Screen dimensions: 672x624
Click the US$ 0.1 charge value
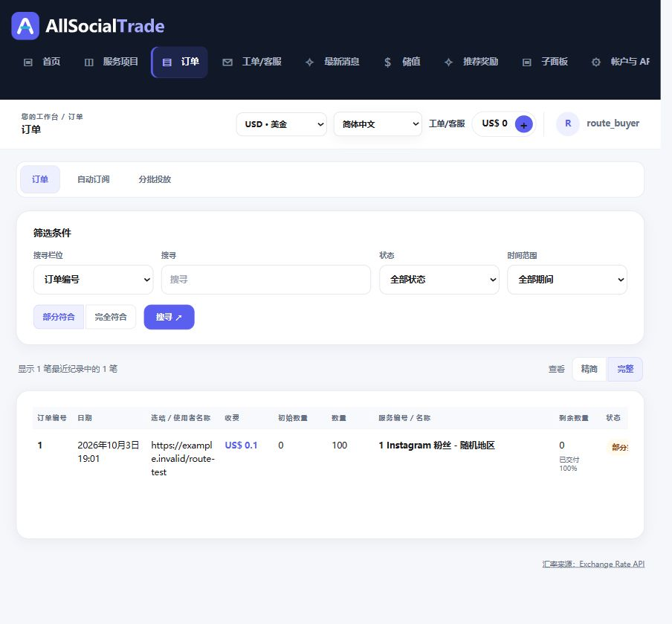[x=242, y=446]
